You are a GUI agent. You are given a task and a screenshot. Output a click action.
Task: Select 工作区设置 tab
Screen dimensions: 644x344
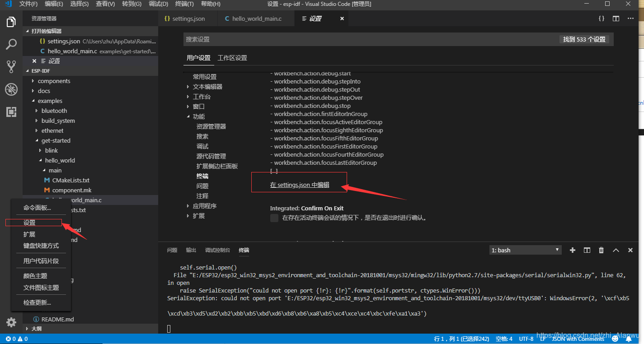pyautogui.click(x=232, y=58)
